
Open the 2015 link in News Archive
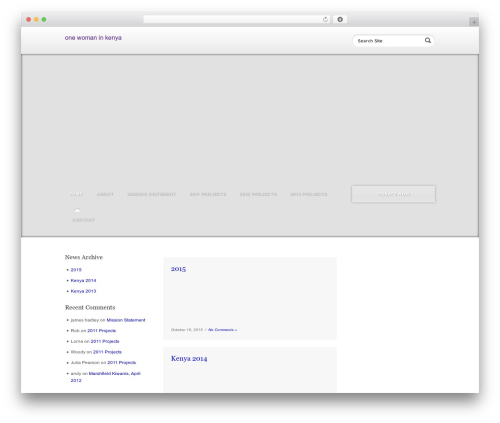76,270
